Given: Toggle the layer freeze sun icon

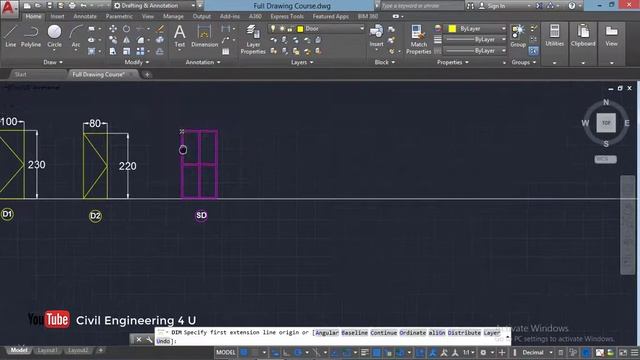Looking at the screenshot, I should click(x=282, y=29).
